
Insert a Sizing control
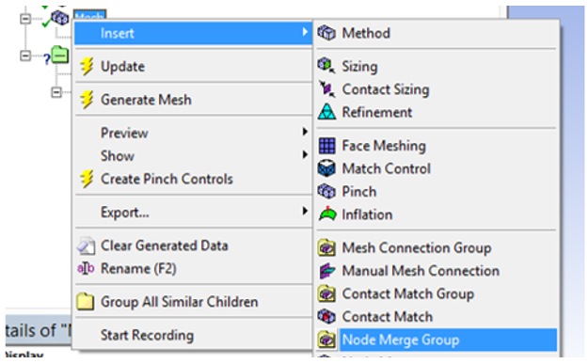(437, 66)
